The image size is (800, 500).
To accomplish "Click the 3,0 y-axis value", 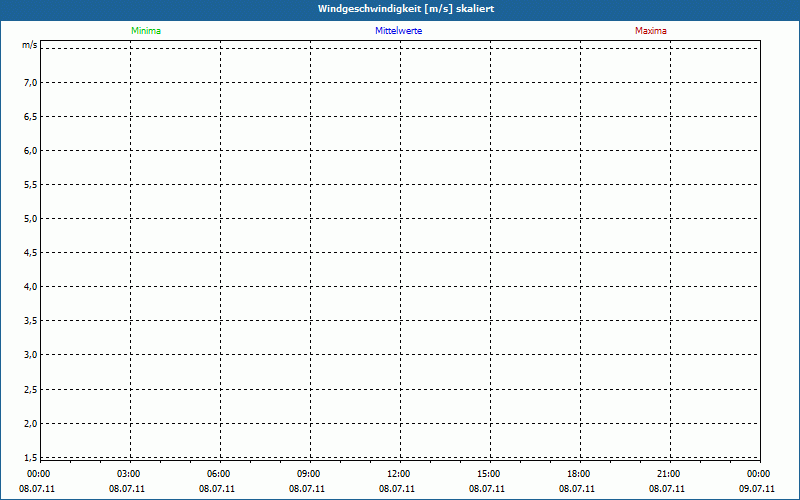I will pos(31,355).
